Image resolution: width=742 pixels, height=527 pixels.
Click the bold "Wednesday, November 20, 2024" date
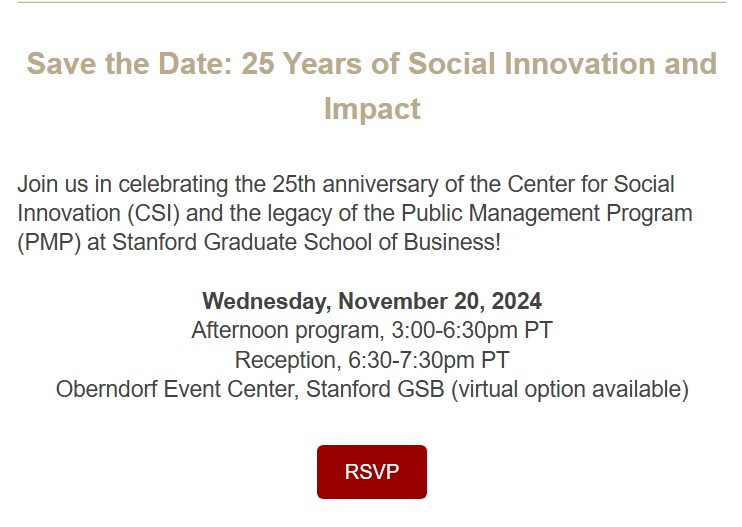tap(372, 301)
